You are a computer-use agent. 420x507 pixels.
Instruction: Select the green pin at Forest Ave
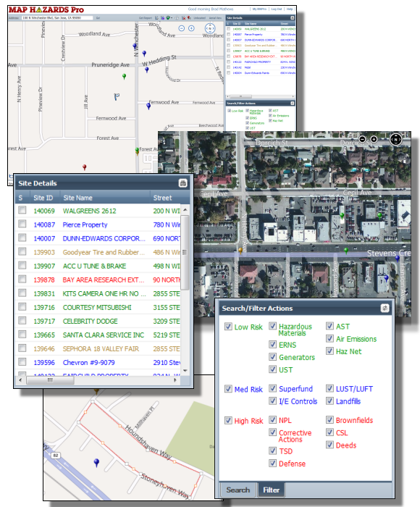(x=137, y=151)
